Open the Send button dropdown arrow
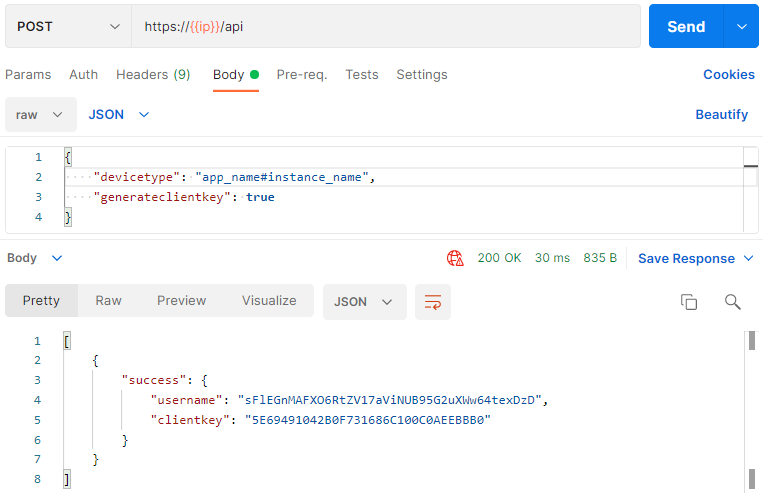Viewport: 763px width, 493px height. tap(741, 27)
